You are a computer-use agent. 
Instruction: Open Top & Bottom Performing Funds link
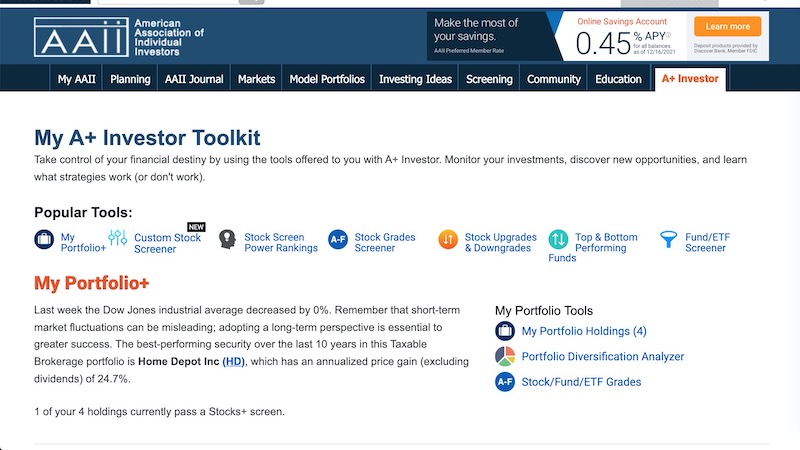[x=606, y=242]
